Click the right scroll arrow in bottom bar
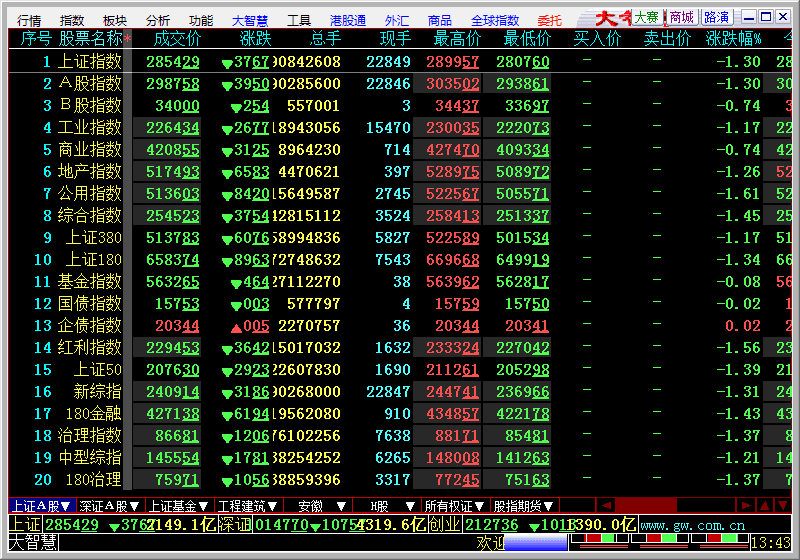The image size is (800, 560). coord(746,505)
